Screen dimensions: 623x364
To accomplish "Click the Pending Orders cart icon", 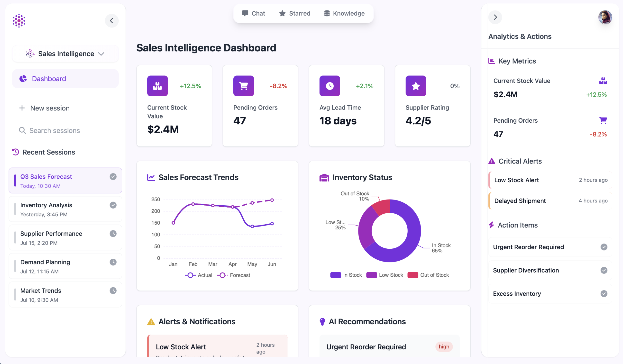I will [244, 86].
